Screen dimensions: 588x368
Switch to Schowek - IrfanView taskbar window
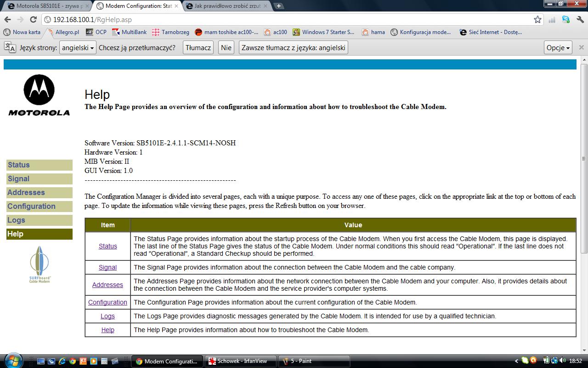241,361
